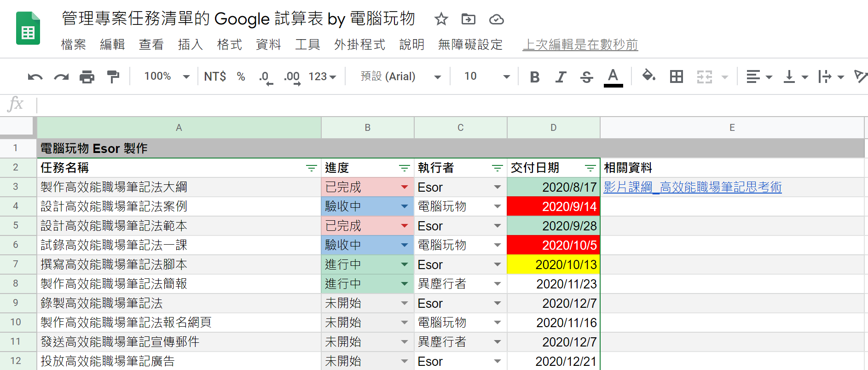Open 執行者 dropdown in row 12
Image resolution: width=868 pixels, height=370 pixels.
(x=498, y=361)
